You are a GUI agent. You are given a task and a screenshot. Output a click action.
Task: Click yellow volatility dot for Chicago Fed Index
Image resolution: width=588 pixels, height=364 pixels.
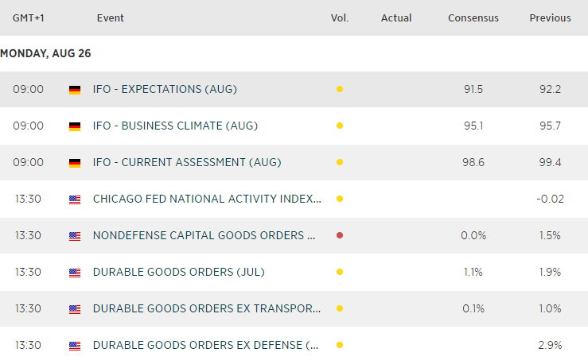(340, 199)
